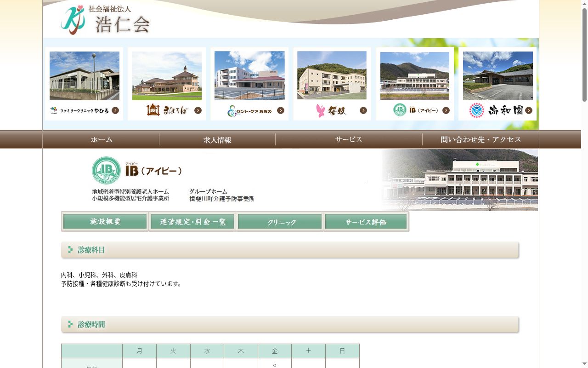Click the 木 column header
Image resolution: width=588 pixels, height=368 pixels.
[241, 351]
